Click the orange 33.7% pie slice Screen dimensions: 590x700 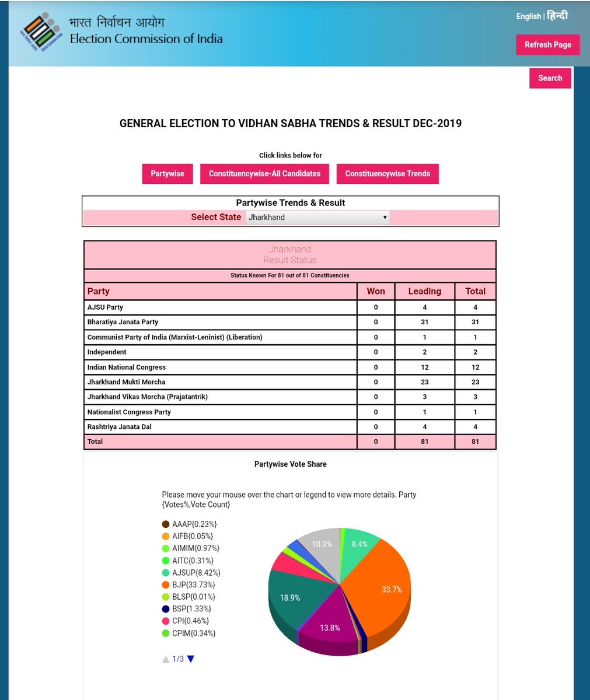385,589
